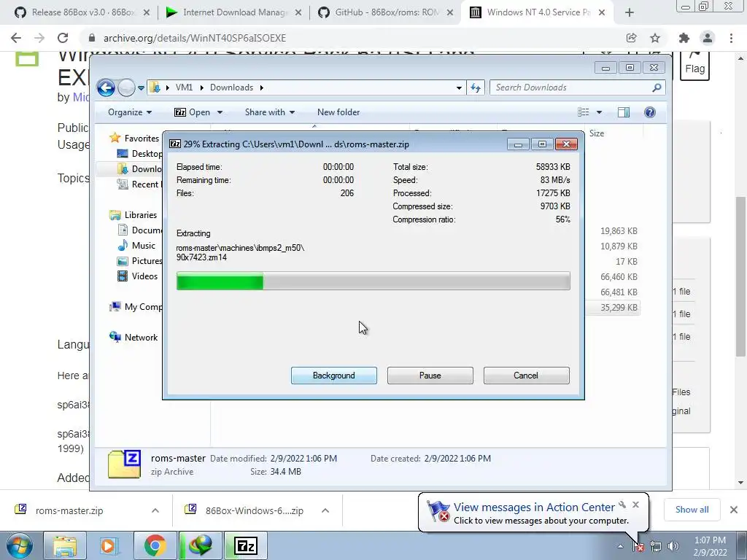This screenshot has width=747, height=560.
Task: Click the volume speaker tray icon
Action: (673, 547)
